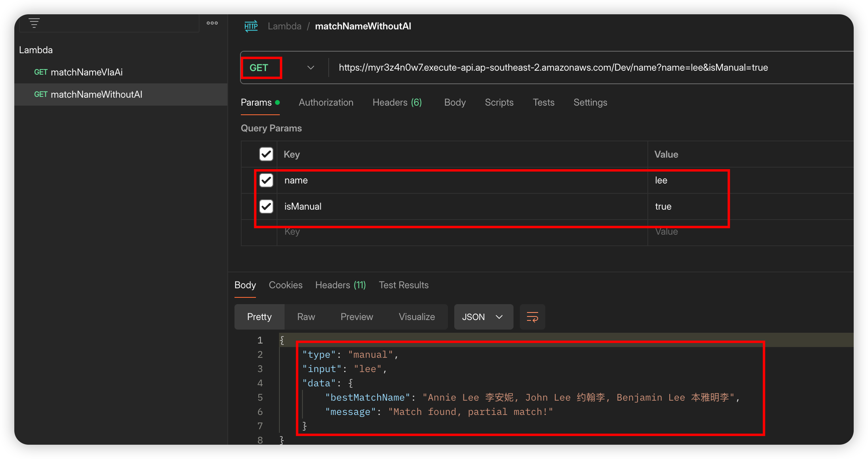
Task: Switch to the Scripts tab
Action: point(499,102)
